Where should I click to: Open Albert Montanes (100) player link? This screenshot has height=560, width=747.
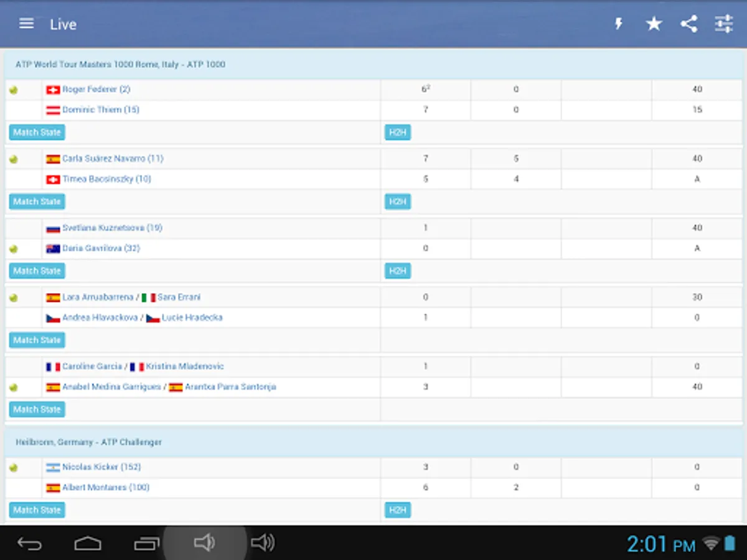click(106, 487)
